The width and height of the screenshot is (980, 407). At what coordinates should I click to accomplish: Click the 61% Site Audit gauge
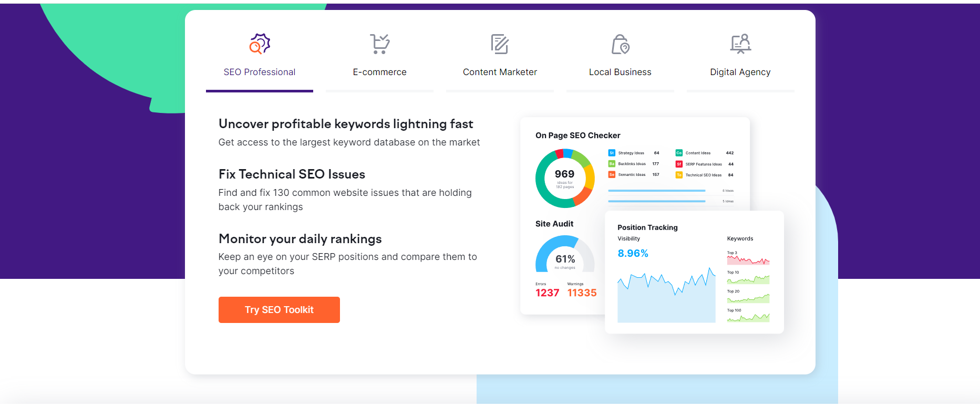click(565, 254)
